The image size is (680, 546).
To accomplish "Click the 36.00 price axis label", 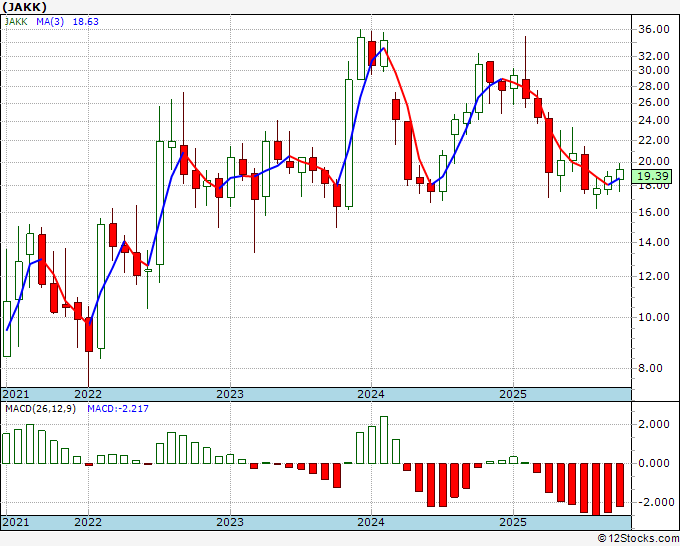I will coord(654,29).
